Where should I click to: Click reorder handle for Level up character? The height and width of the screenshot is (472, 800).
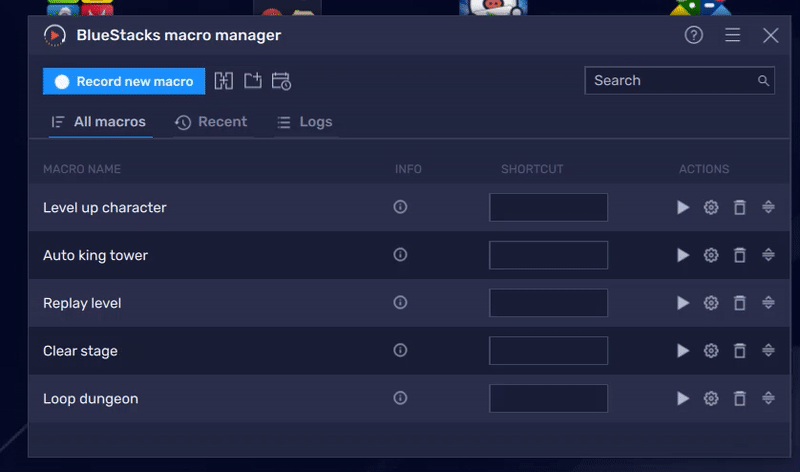[x=768, y=207]
